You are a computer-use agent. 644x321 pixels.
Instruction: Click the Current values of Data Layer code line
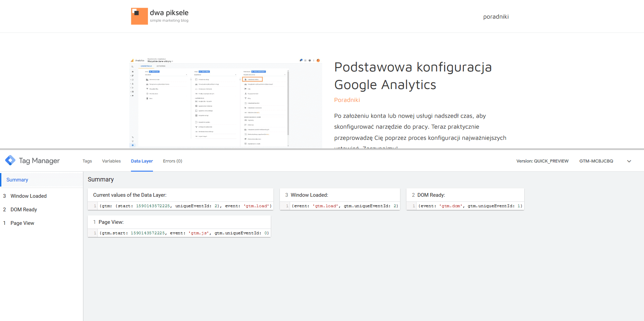pyautogui.click(x=185, y=206)
